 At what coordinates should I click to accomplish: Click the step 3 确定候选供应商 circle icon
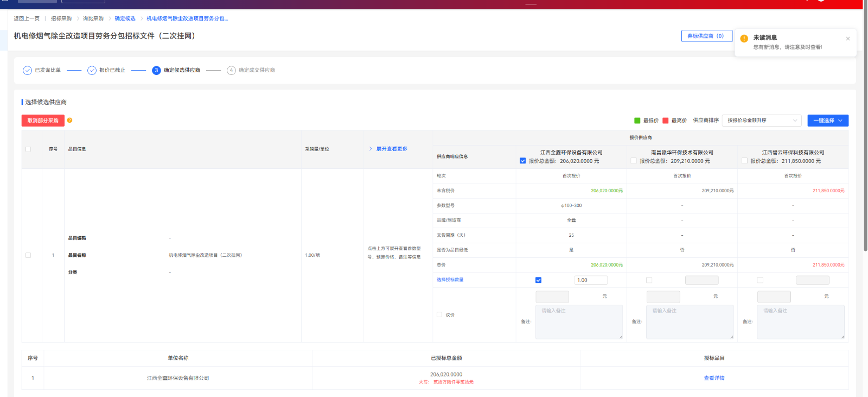pyautogui.click(x=156, y=71)
